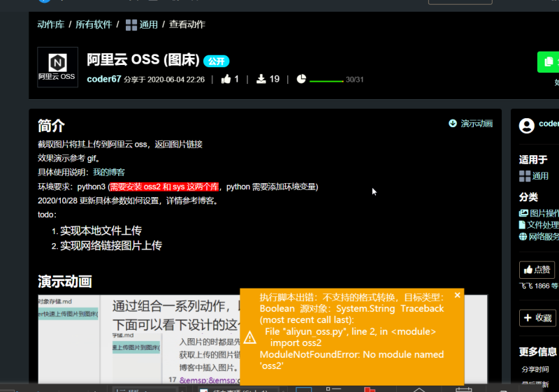Screen dimensions: 559x392
Task: Open the 文件处理 category link
Action: [539, 225]
